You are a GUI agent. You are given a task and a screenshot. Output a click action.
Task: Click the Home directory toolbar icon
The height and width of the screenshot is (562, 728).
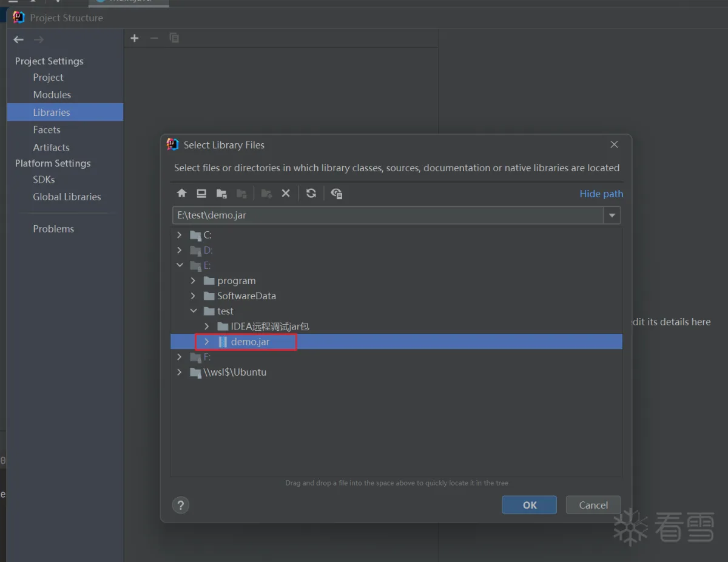pos(181,193)
